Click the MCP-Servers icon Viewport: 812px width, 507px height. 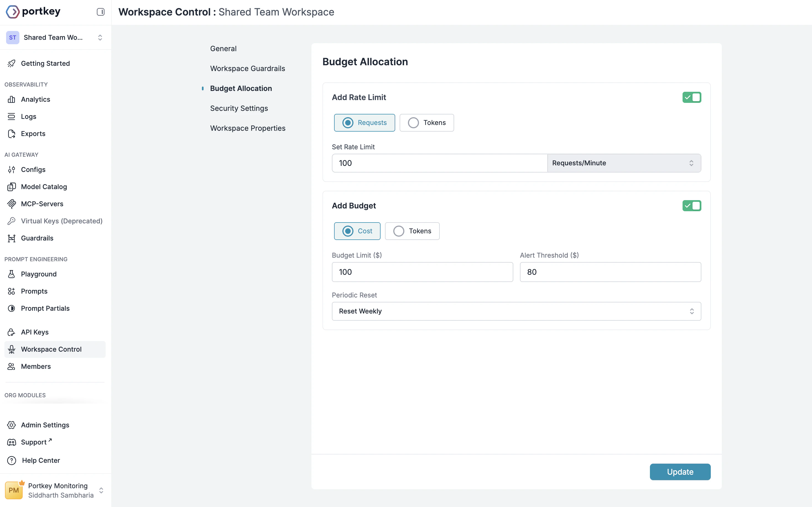click(11, 204)
